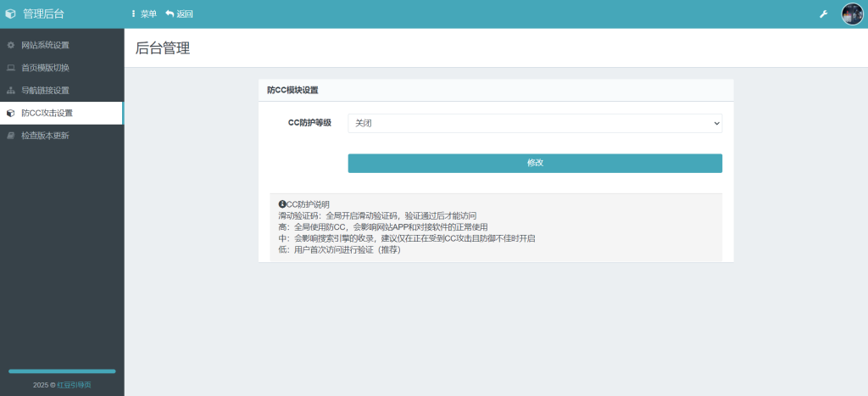
Task: Click the sitemap icon beside 导航链接设置
Action: point(10,90)
